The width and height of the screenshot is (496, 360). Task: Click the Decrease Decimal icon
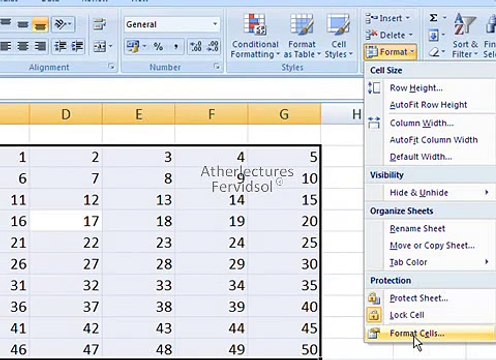(x=213, y=47)
